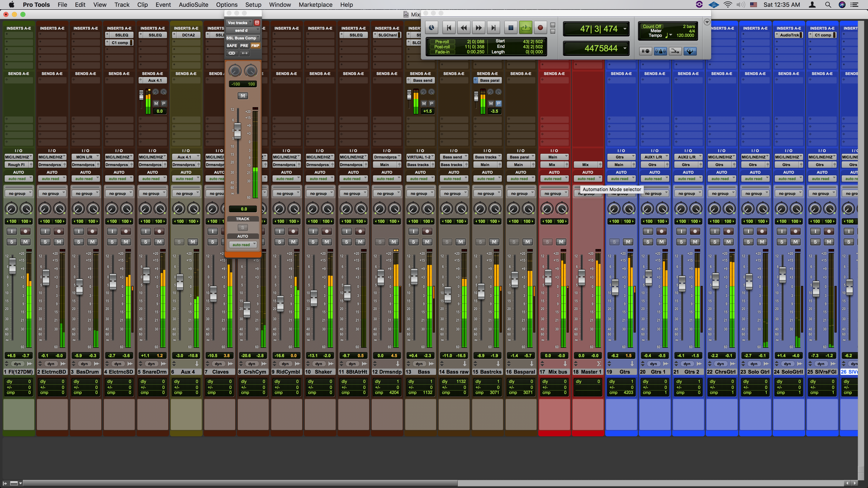Open Voc tracks selector in send window
This screenshot has width=868, height=488.
[240, 23]
